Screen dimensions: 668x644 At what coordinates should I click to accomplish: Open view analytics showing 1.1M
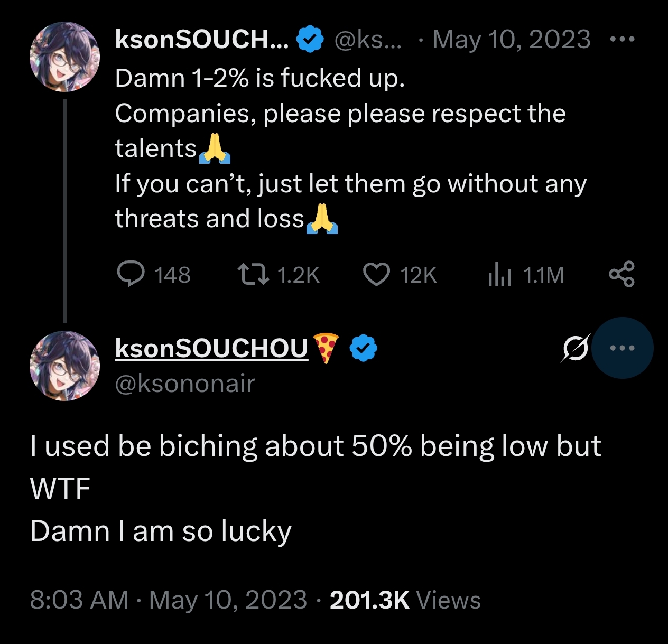tap(499, 275)
